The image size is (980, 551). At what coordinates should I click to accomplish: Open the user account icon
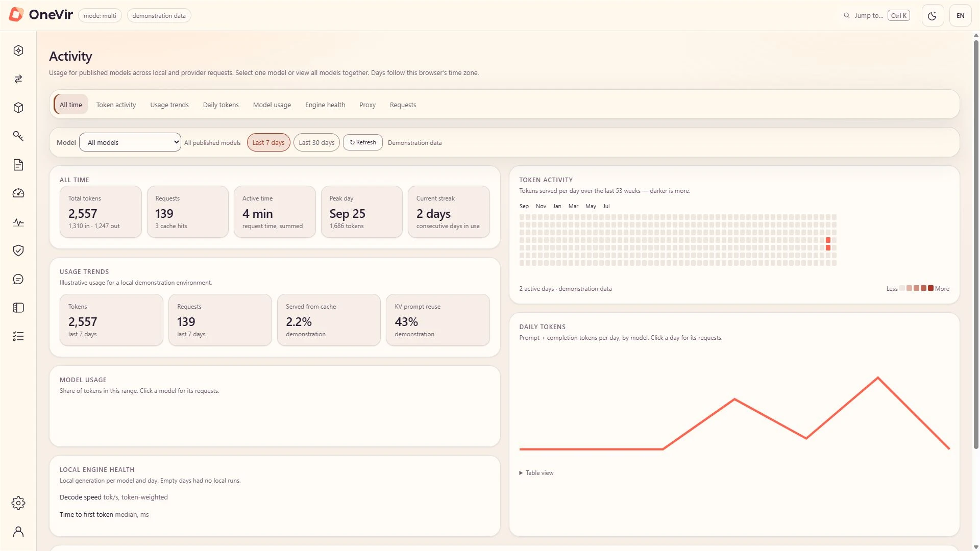tap(18, 532)
